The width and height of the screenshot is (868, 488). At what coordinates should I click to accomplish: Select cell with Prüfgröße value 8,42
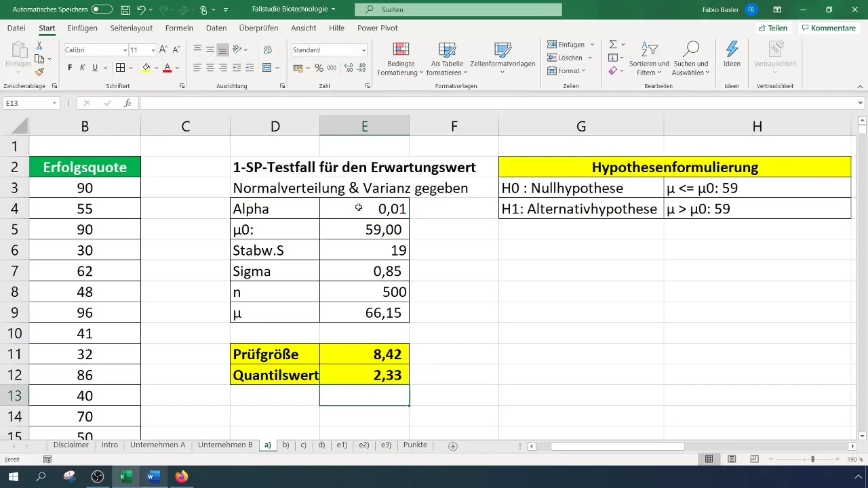pos(364,354)
